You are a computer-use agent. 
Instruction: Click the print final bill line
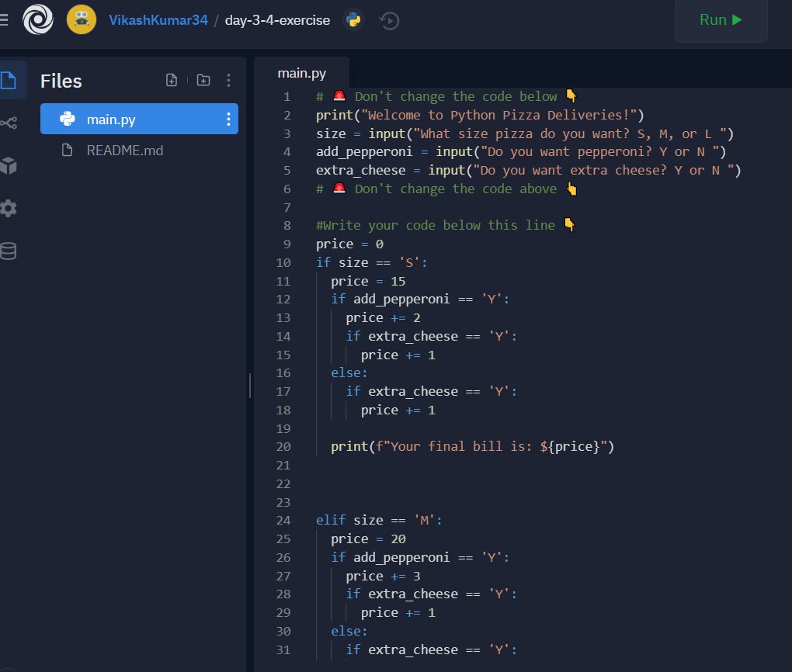coord(472,447)
